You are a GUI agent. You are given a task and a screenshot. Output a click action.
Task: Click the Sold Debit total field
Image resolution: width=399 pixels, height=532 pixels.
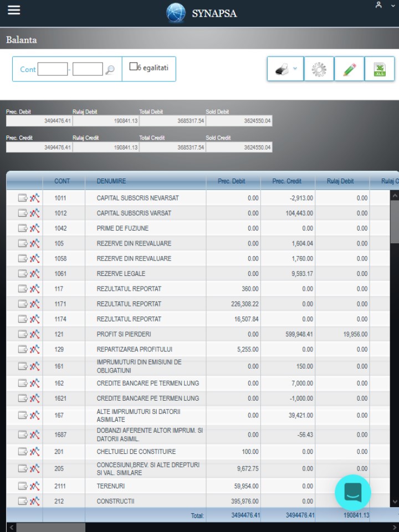pyautogui.click(x=239, y=121)
